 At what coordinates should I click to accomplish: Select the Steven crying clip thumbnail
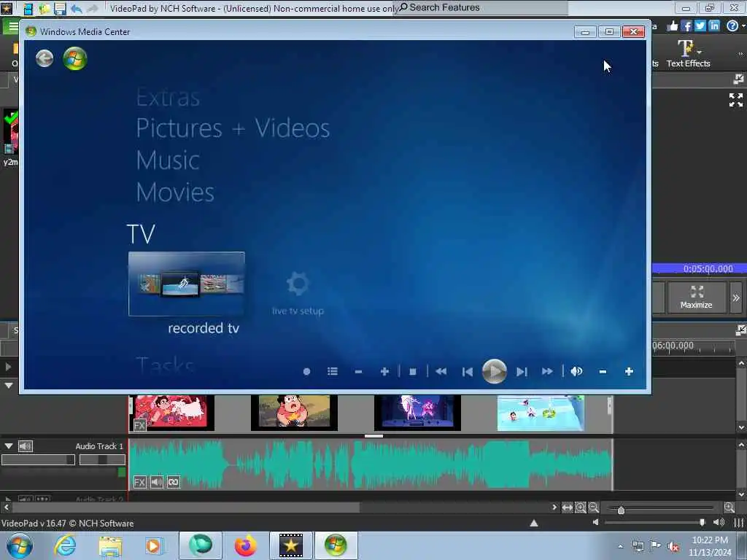pos(294,413)
